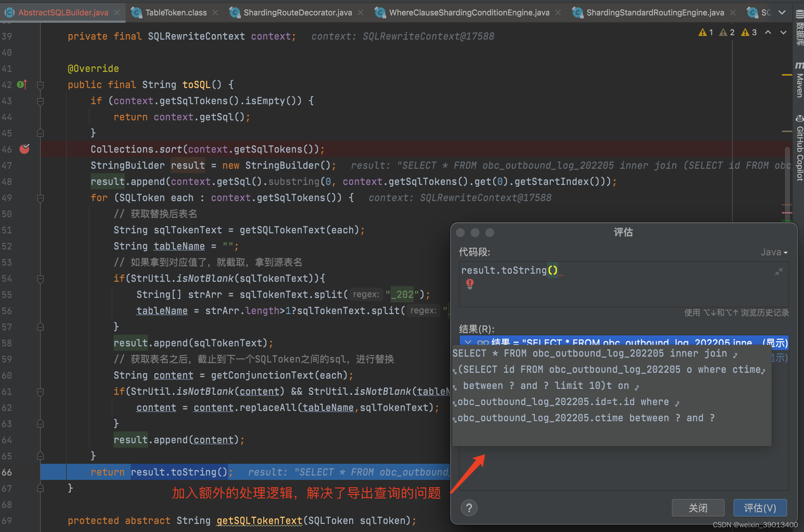Collapse the if block fold at line 43
The width and height of the screenshot is (804, 532).
pos(40,101)
